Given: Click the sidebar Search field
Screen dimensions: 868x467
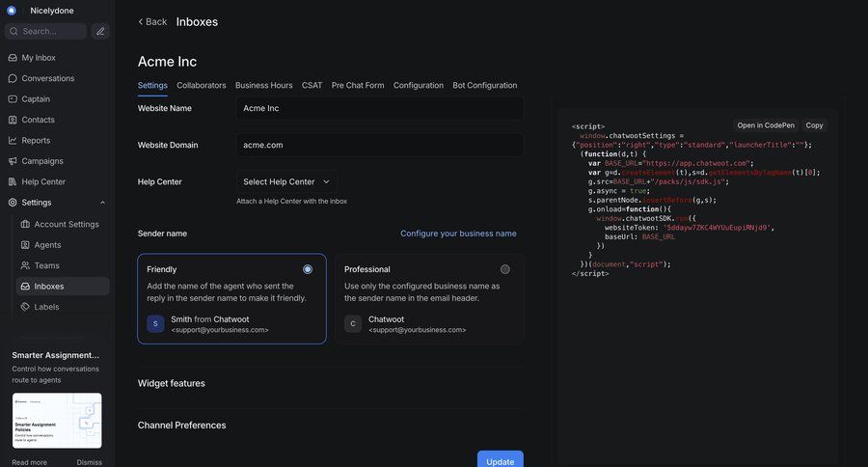Looking at the screenshot, I should click(x=46, y=32).
